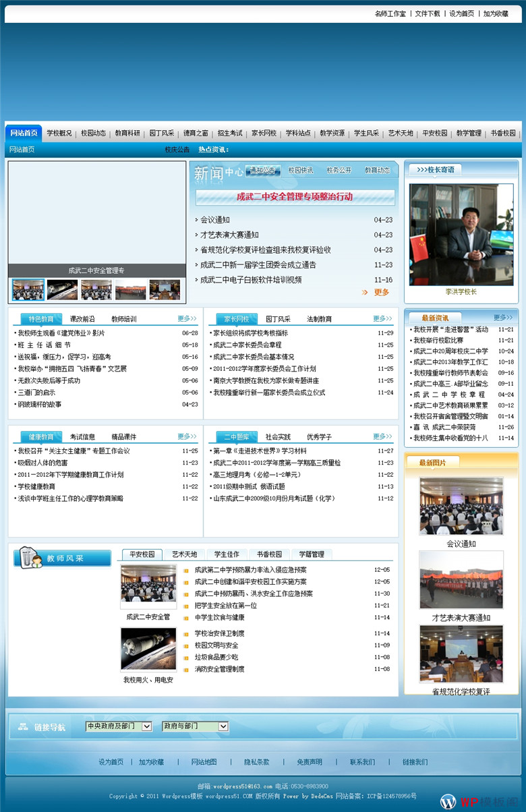Select the 精品课件 tab
This screenshot has width=526, height=812.
[x=124, y=437]
